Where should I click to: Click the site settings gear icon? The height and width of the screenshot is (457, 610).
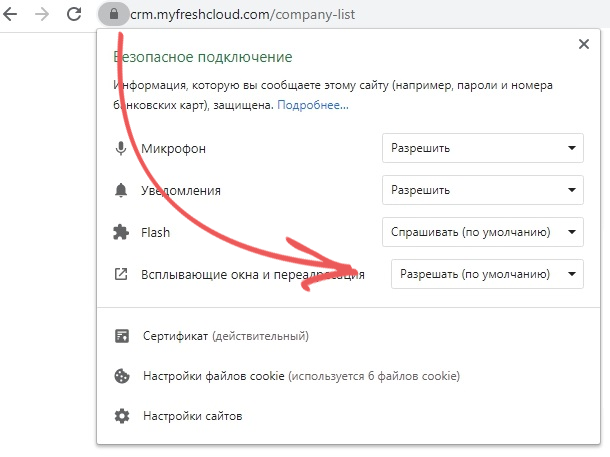(x=122, y=416)
